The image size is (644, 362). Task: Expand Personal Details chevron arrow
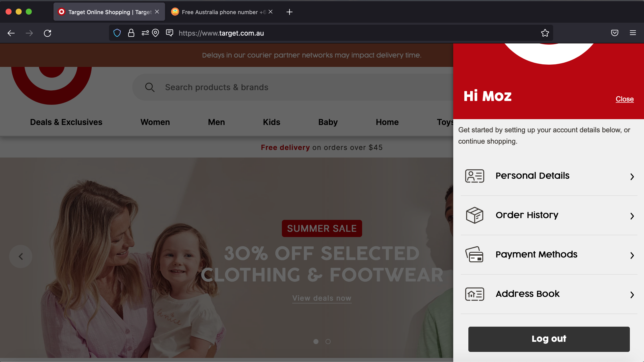tap(632, 176)
